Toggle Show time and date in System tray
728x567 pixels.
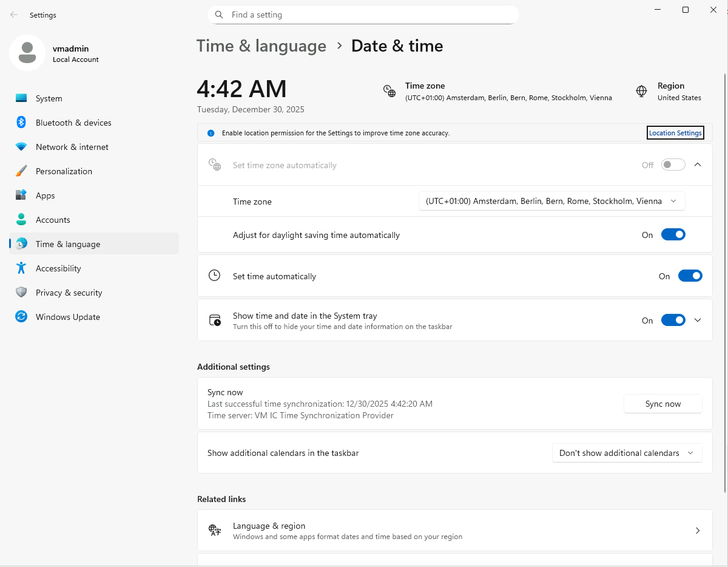click(x=673, y=321)
